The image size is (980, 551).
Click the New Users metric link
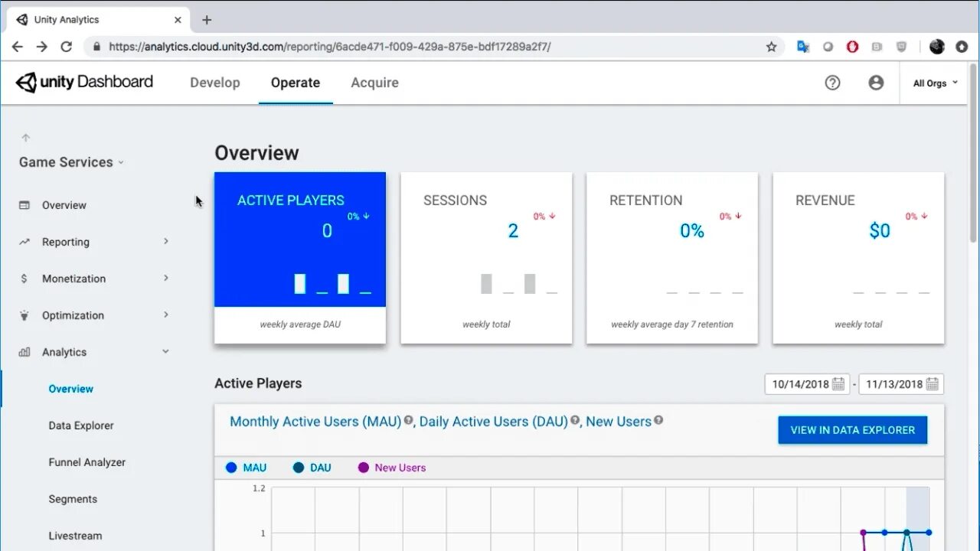point(619,422)
